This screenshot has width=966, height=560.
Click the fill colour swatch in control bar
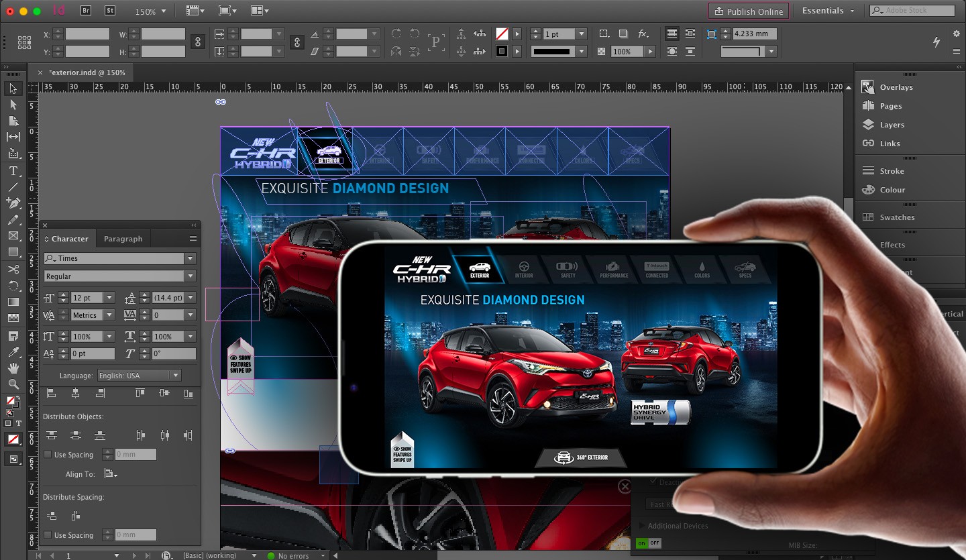coord(501,34)
